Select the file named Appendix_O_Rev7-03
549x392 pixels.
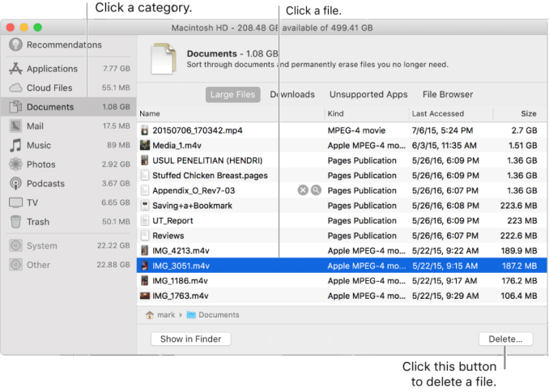[x=194, y=190]
